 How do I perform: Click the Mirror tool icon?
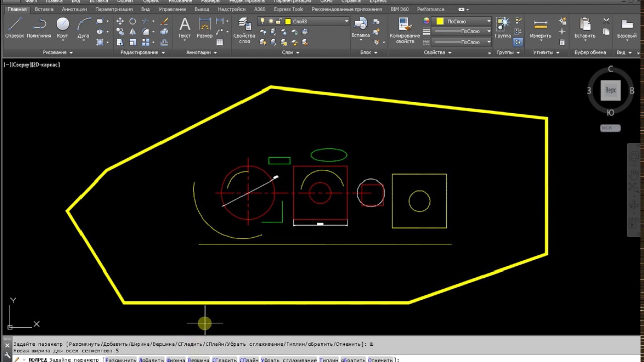pos(133,32)
